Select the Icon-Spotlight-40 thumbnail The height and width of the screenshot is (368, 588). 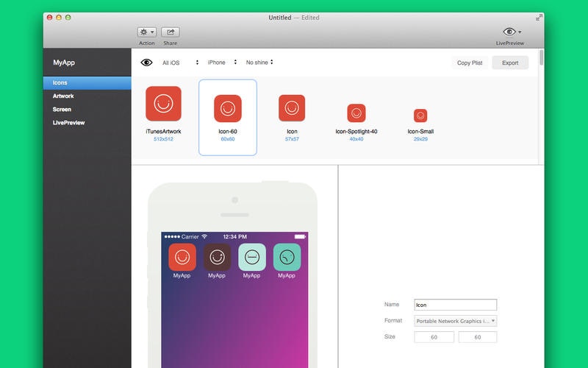[x=356, y=113]
